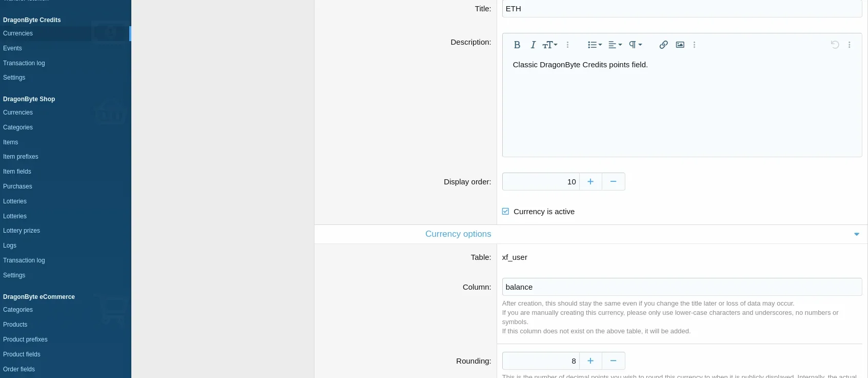
Task: Increase the Rounding value
Action: pos(590,361)
